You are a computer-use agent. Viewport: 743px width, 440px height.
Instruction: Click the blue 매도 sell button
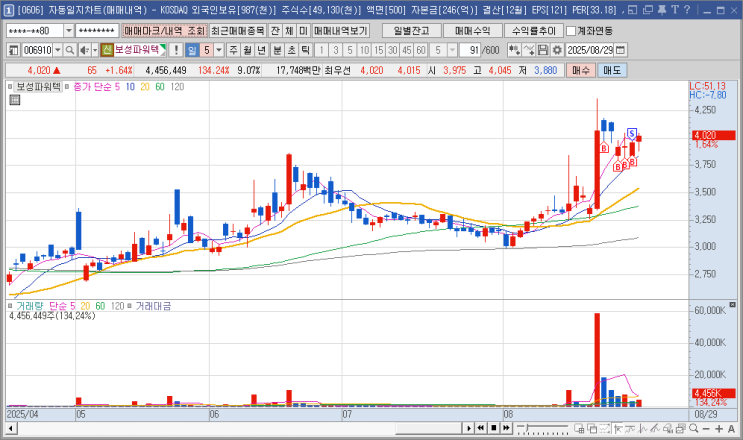[612, 70]
